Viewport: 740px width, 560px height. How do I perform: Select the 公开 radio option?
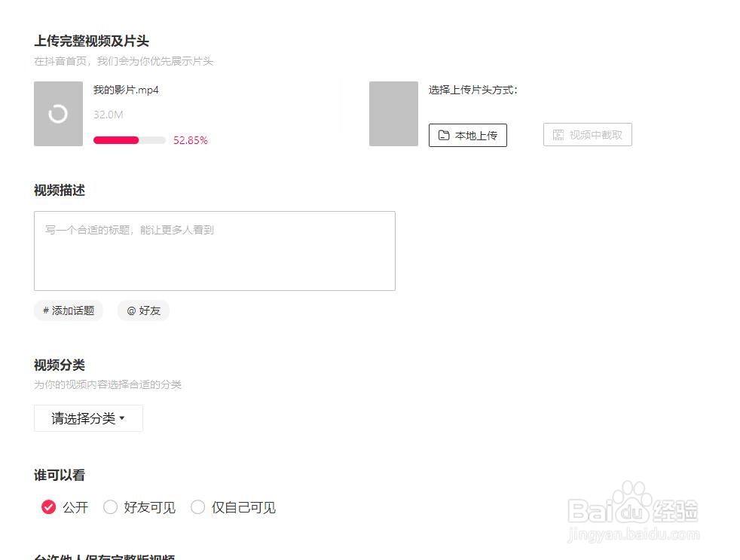click(49, 507)
